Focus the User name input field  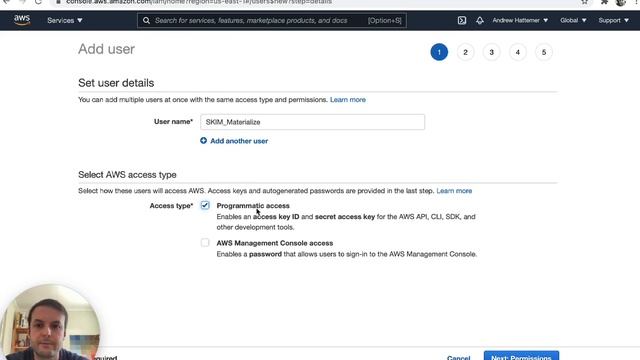pyautogui.click(x=312, y=122)
